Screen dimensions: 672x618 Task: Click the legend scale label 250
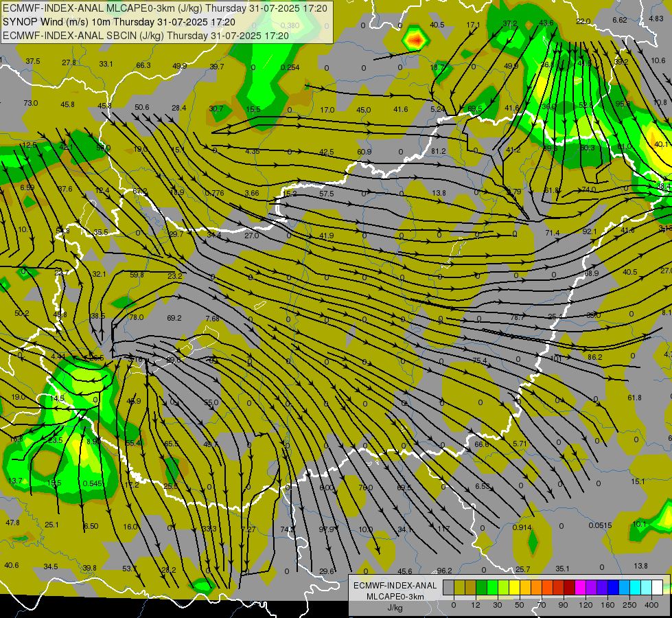coord(629,605)
